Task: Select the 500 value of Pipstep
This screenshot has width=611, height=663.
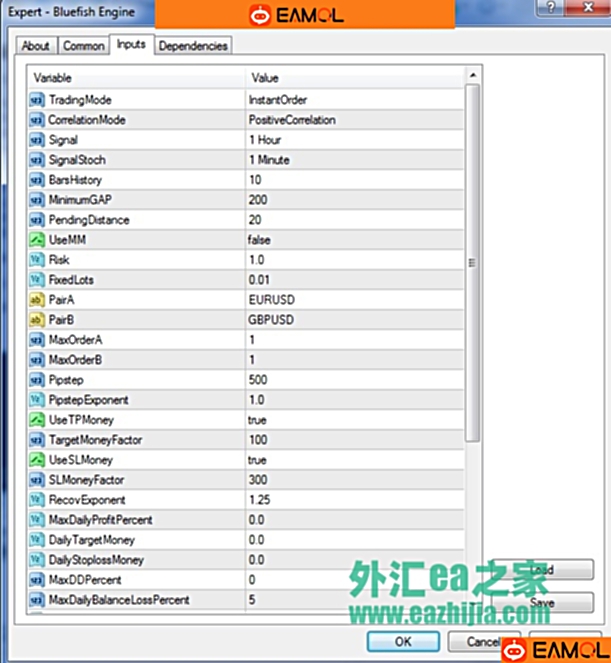Action: (258, 380)
